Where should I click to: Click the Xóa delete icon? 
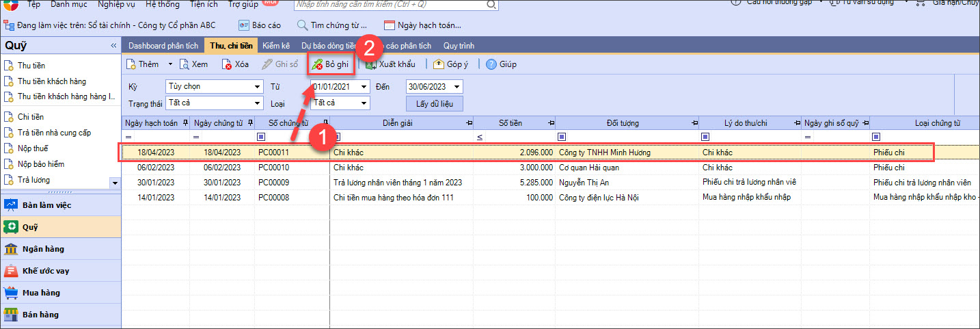click(x=228, y=64)
